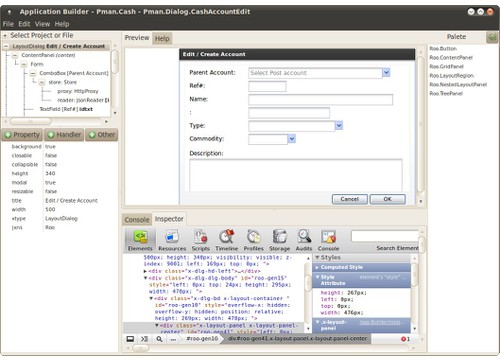Open the Storage inspector panel
500x360 pixels.
tap(279, 240)
